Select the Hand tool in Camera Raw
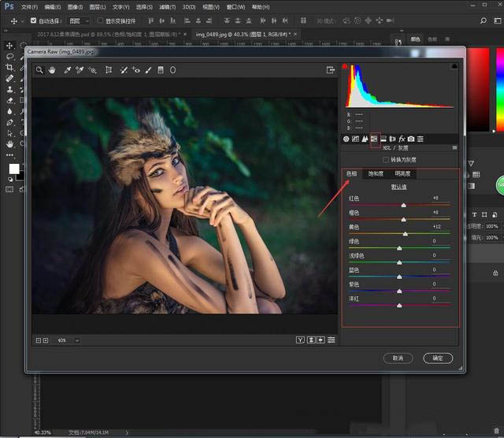 pyautogui.click(x=52, y=70)
